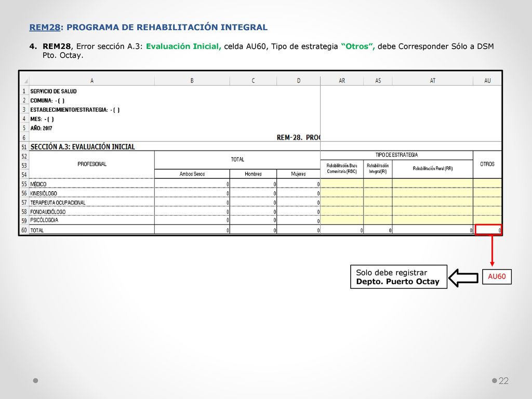
Task: Click the yellow OTROS input cell for MÉDICO
Action: click(x=487, y=183)
